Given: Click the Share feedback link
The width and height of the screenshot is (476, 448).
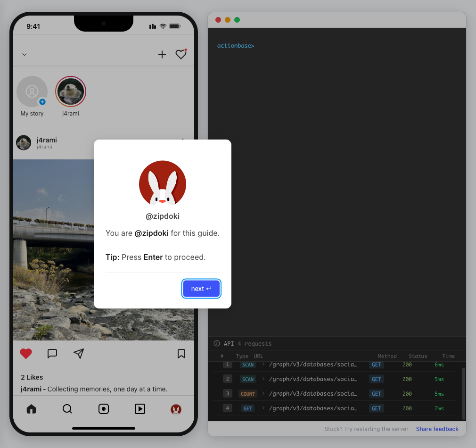Looking at the screenshot, I should point(437,429).
